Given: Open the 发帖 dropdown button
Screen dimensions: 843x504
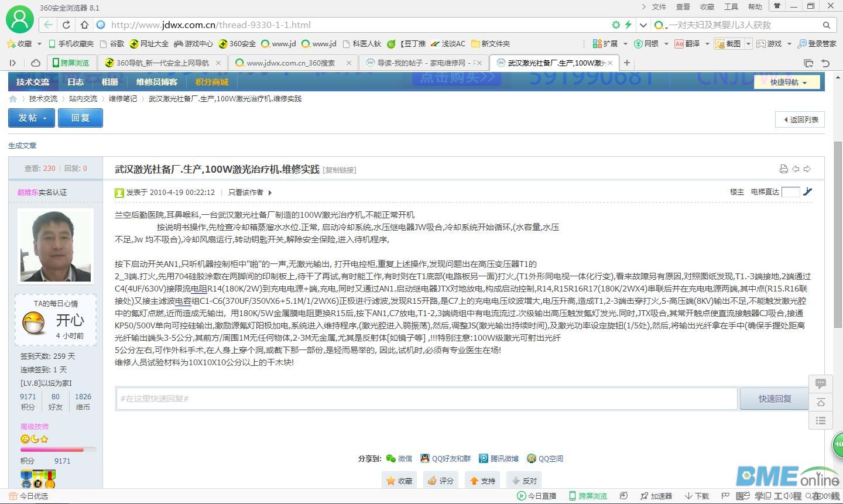Looking at the screenshot, I should point(32,118).
